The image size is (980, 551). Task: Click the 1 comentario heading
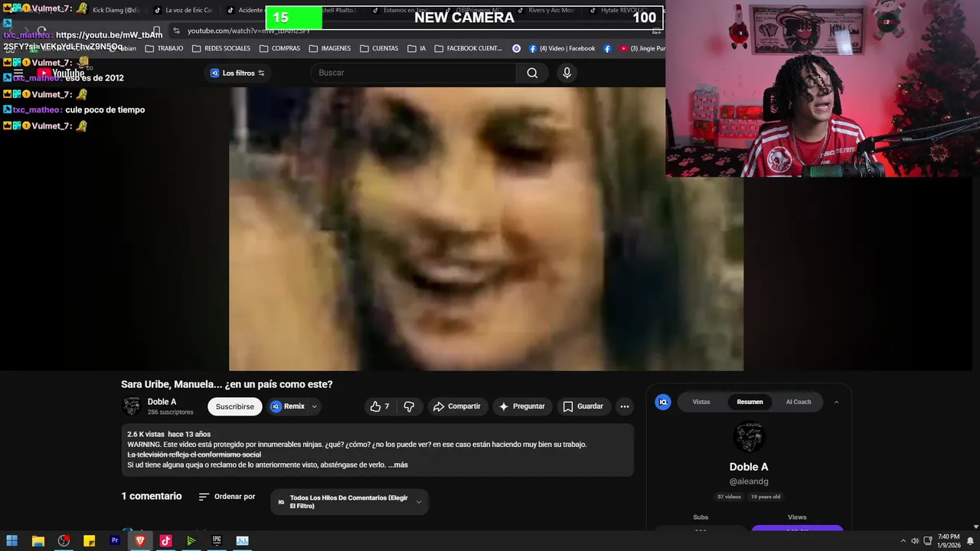click(152, 496)
